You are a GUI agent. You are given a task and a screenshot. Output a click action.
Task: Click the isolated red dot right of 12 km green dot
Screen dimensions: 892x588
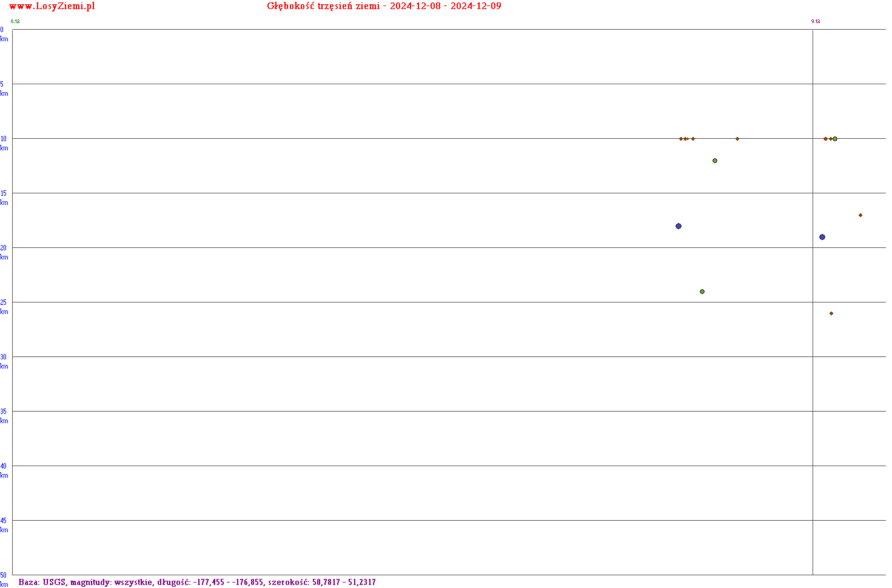[x=737, y=139]
